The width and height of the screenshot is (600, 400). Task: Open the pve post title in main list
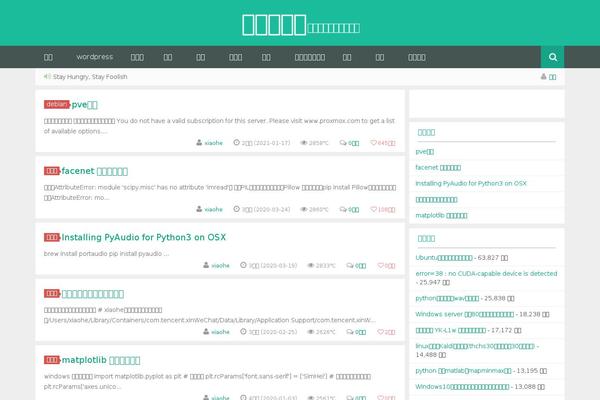pyautogui.click(x=85, y=104)
